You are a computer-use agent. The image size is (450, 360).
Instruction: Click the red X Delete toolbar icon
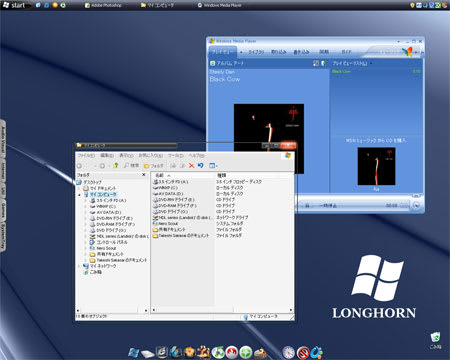point(191,165)
